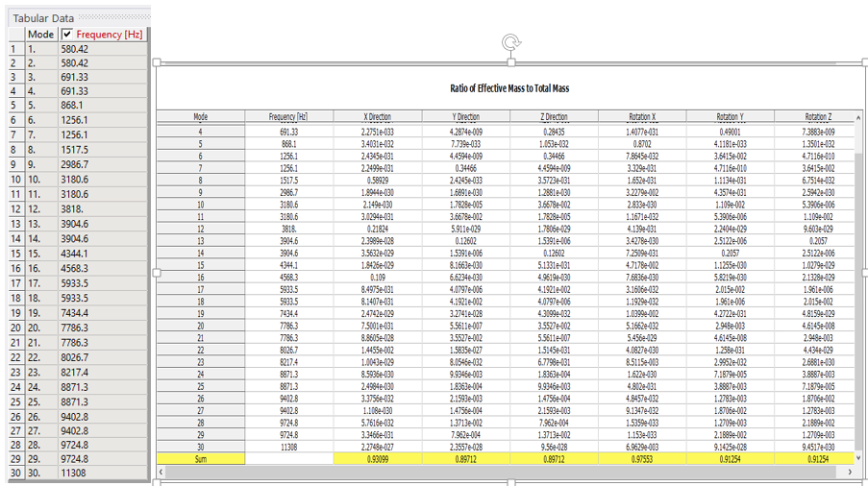Click the Rotation Z column header
Screen dimensions: 868x486
pos(818,116)
